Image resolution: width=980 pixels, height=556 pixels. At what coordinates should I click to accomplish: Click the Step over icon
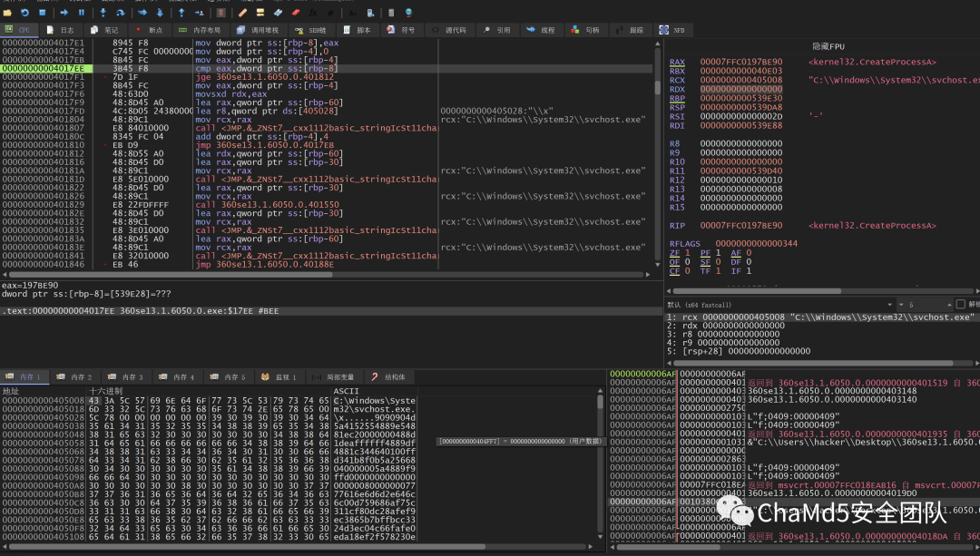121,13
